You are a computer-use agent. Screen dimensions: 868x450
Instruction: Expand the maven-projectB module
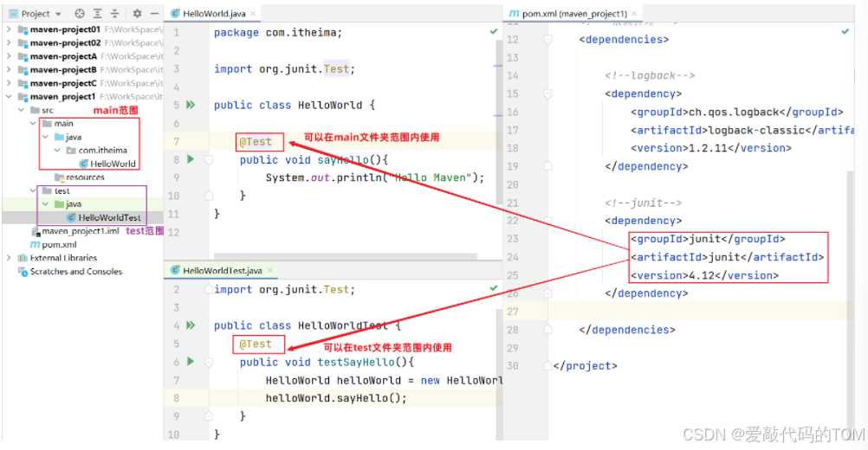pyautogui.click(x=9, y=69)
